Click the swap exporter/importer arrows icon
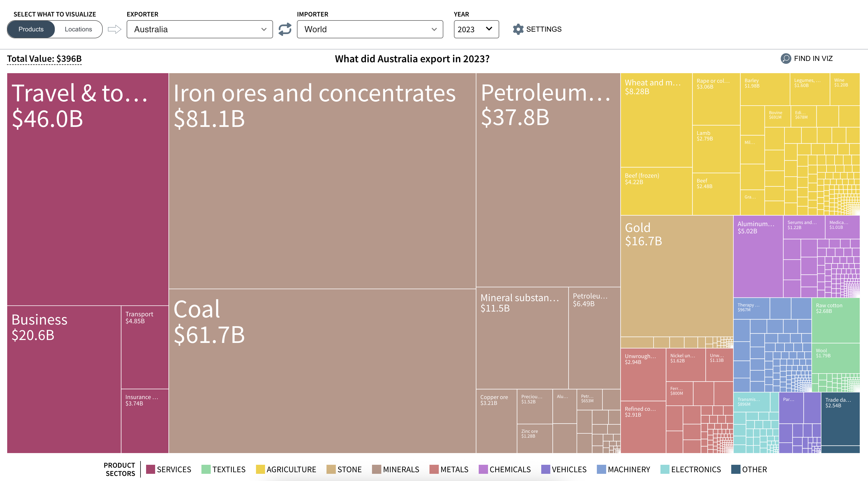The height and width of the screenshot is (481, 868). tap(285, 29)
